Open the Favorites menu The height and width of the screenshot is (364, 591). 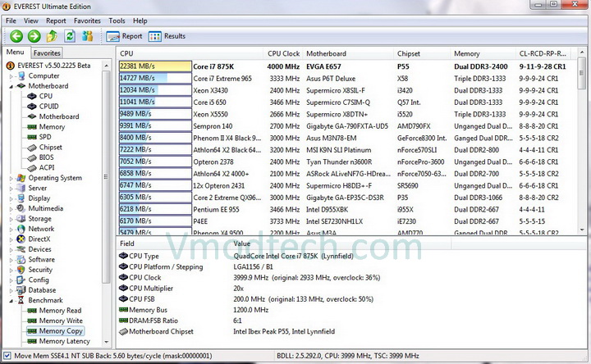point(87,20)
